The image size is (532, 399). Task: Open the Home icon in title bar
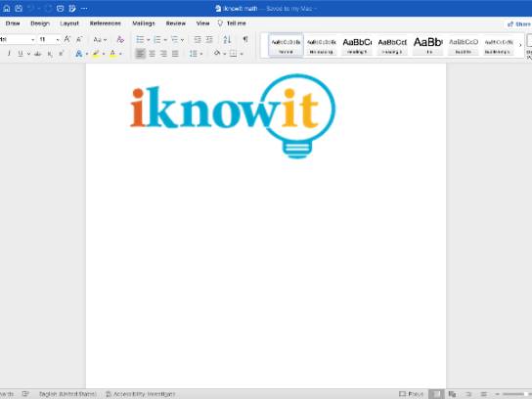7,9
